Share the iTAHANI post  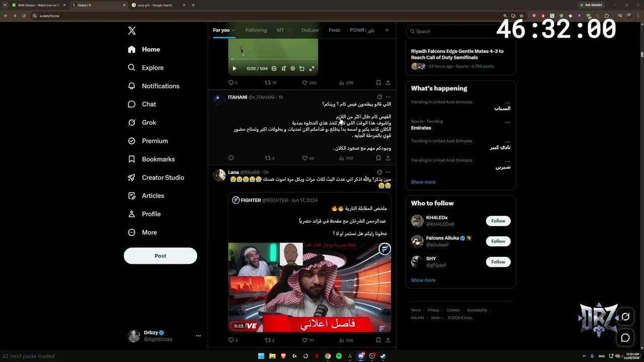[x=388, y=158]
